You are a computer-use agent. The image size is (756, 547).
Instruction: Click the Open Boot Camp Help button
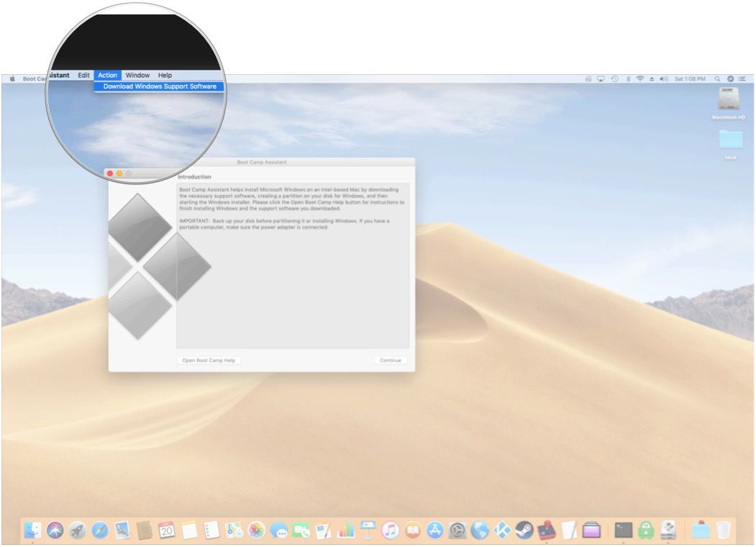210,360
